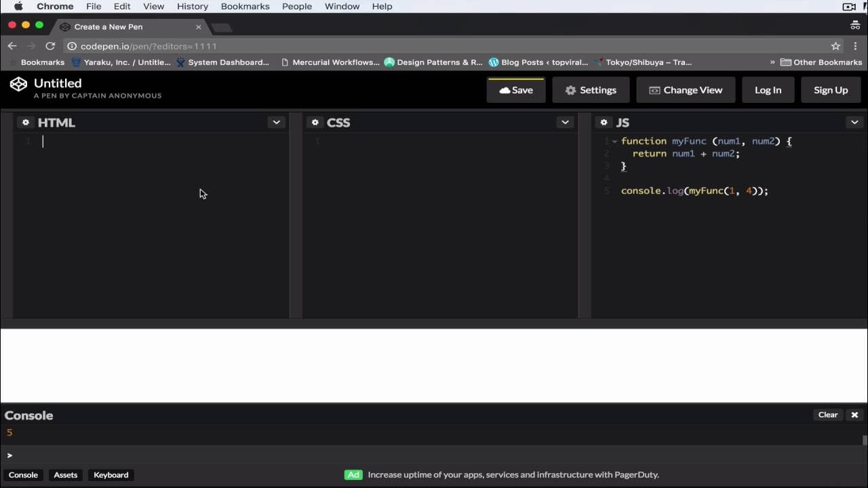Open the Chrome menu
The image size is (868, 488).
(55, 6)
